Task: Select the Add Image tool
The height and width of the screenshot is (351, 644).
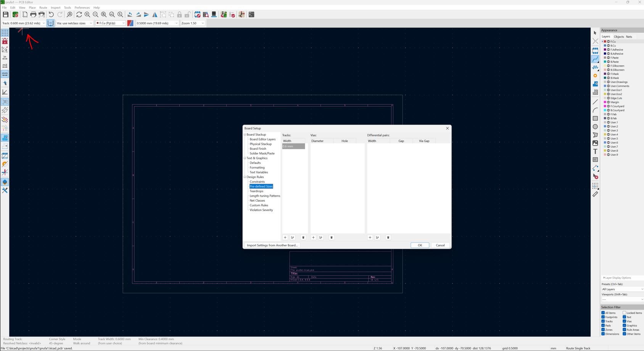Action: [595, 143]
